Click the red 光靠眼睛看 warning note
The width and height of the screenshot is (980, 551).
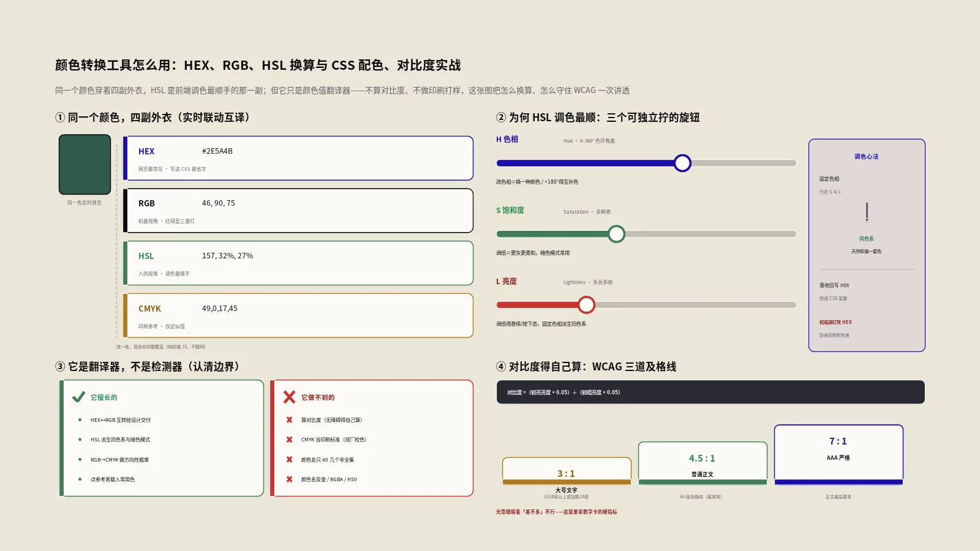pyautogui.click(x=557, y=512)
